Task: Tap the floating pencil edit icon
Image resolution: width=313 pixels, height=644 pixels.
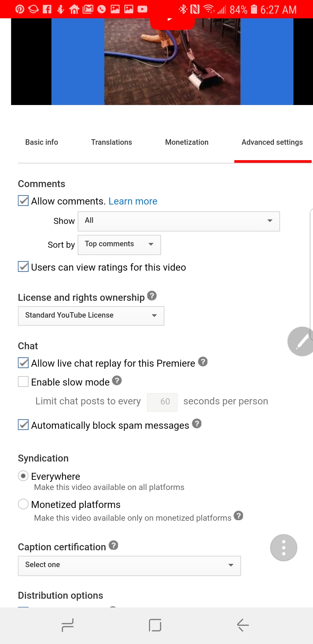Action: (x=301, y=341)
